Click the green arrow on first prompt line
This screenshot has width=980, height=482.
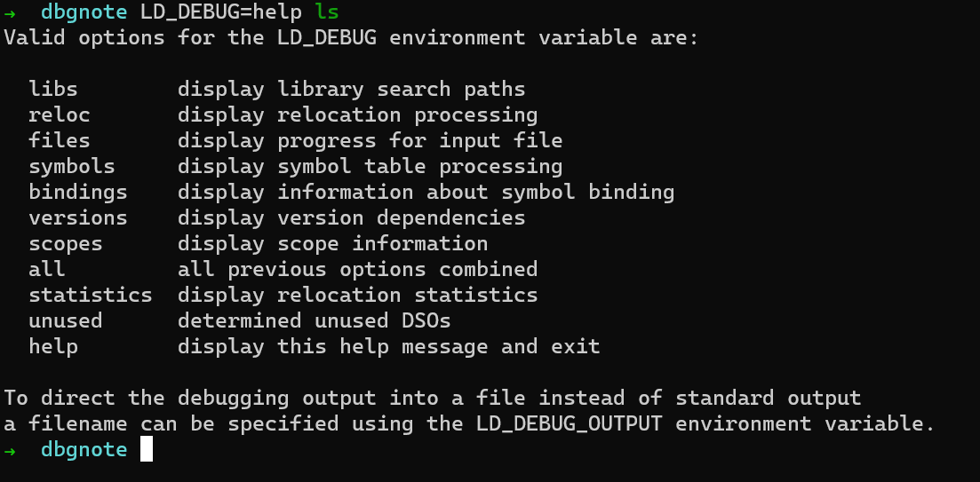tap(10, 12)
